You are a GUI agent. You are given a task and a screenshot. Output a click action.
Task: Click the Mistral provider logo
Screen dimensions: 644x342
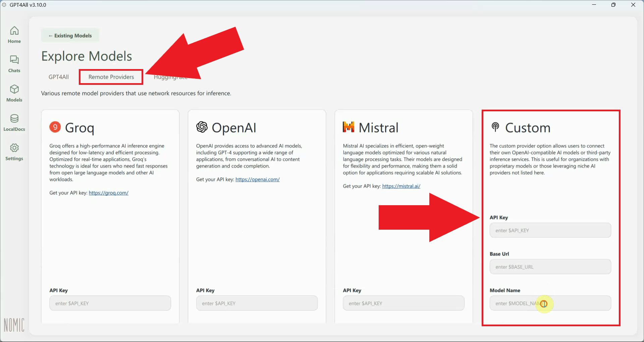[x=348, y=127]
